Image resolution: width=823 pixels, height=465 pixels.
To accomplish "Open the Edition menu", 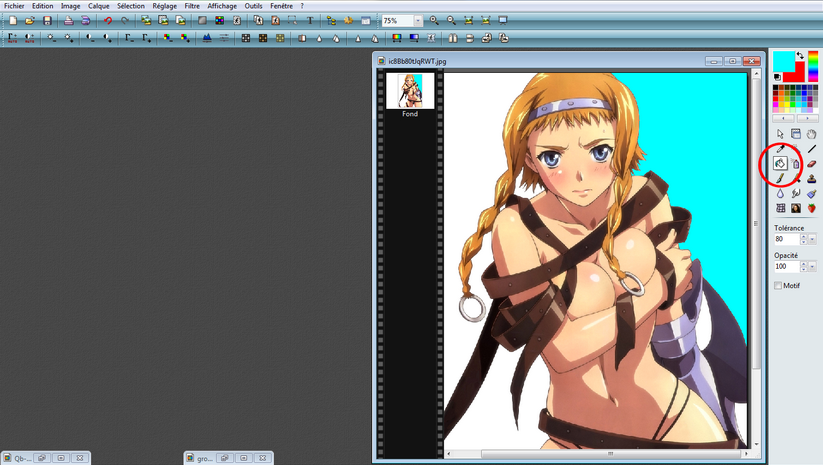I will tap(43, 6).
